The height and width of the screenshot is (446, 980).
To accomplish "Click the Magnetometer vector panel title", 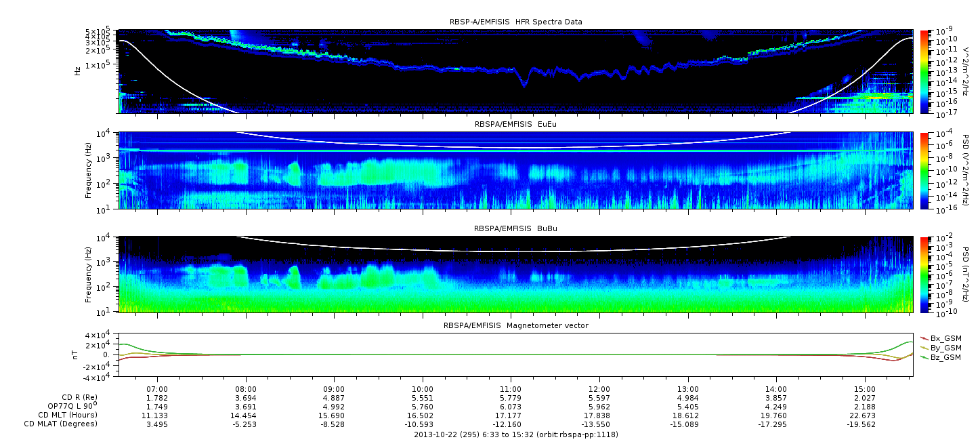I will pos(515,325).
